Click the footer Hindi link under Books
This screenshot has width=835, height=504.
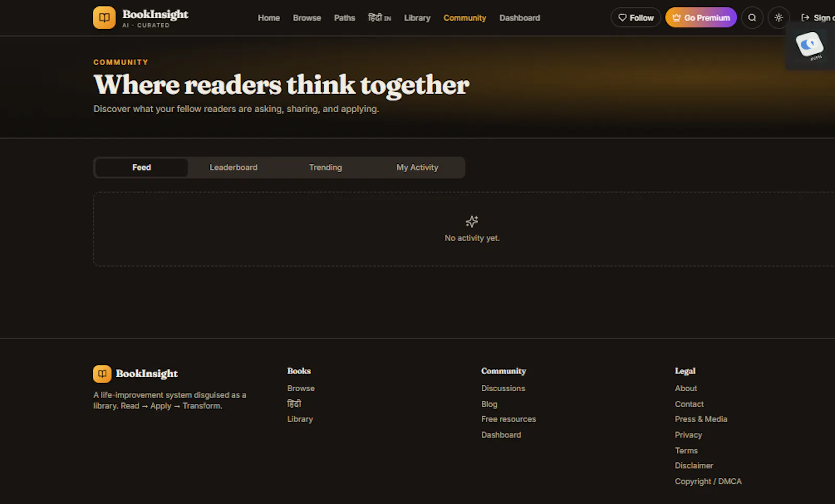pos(294,404)
